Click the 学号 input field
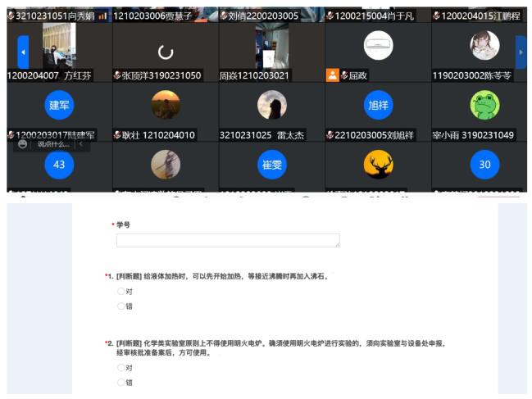Image resolution: width=532 pixels, height=399 pixels. coord(228,240)
